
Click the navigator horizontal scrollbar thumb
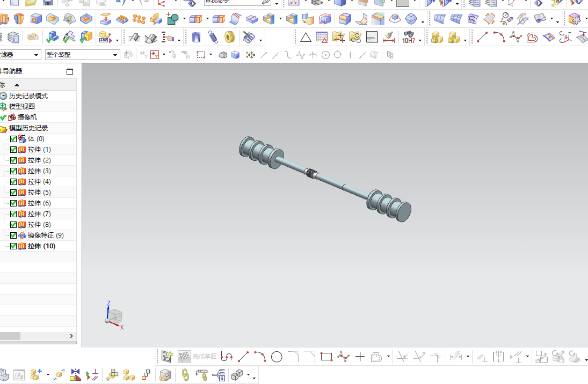point(10,336)
